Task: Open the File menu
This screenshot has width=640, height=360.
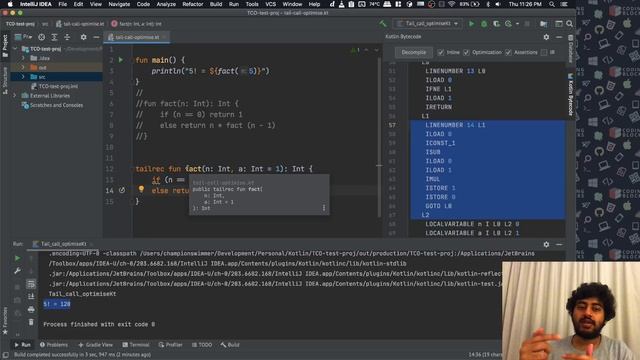Action: [62, 4]
